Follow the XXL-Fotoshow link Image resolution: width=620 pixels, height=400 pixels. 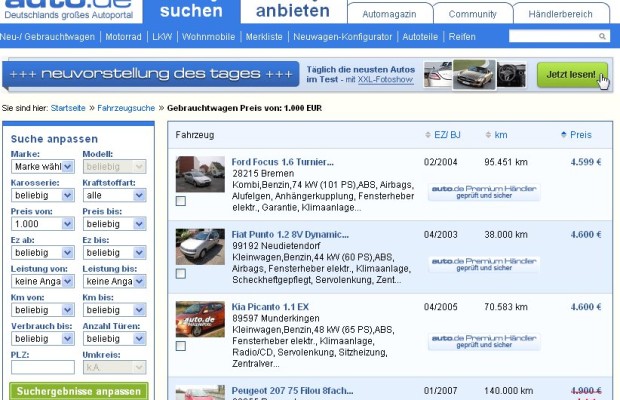tap(385, 79)
